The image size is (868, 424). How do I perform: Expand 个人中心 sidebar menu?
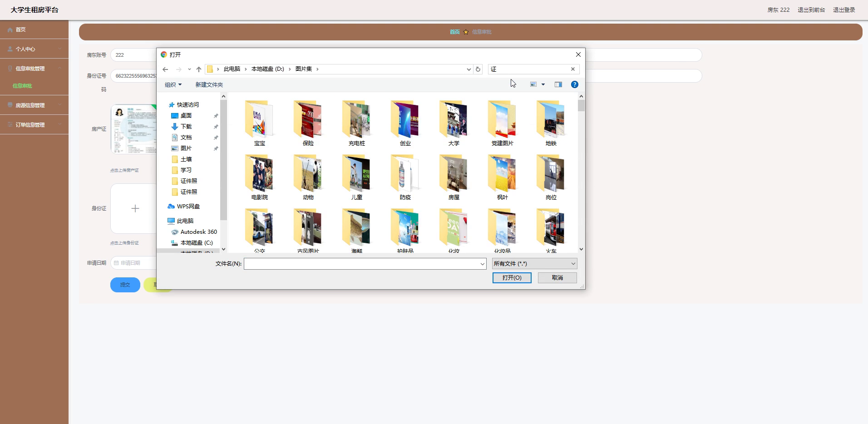pos(34,49)
